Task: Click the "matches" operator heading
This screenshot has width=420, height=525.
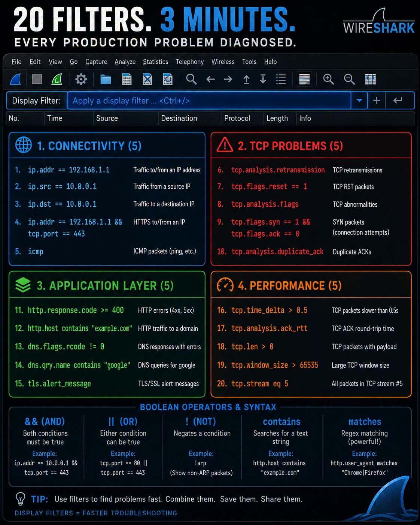Action: point(365,422)
